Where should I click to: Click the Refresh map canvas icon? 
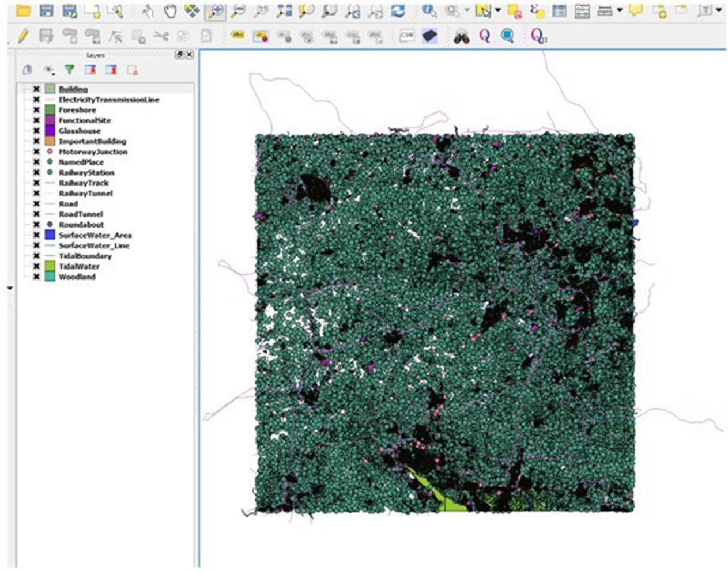click(x=399, y=9)
